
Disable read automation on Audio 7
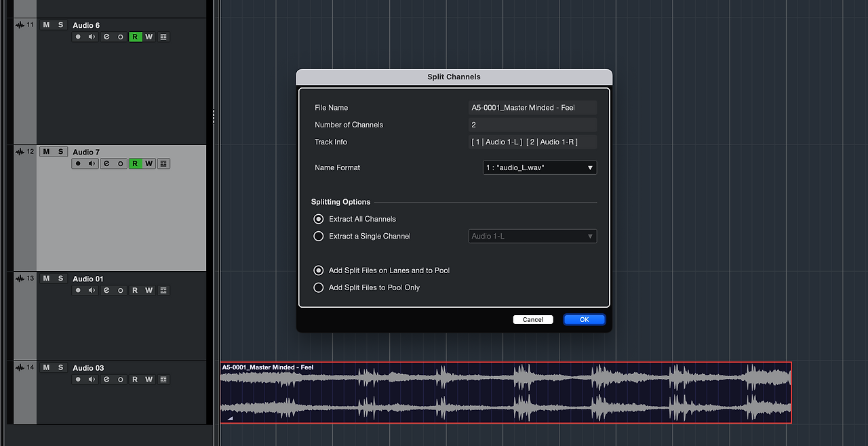tap(135, 163)
